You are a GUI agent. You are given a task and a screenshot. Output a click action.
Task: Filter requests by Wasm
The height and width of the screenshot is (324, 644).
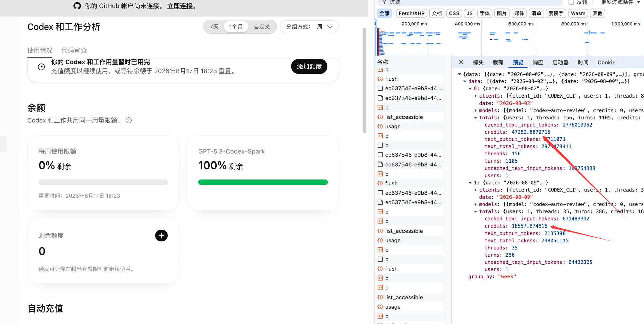point(578,13)
